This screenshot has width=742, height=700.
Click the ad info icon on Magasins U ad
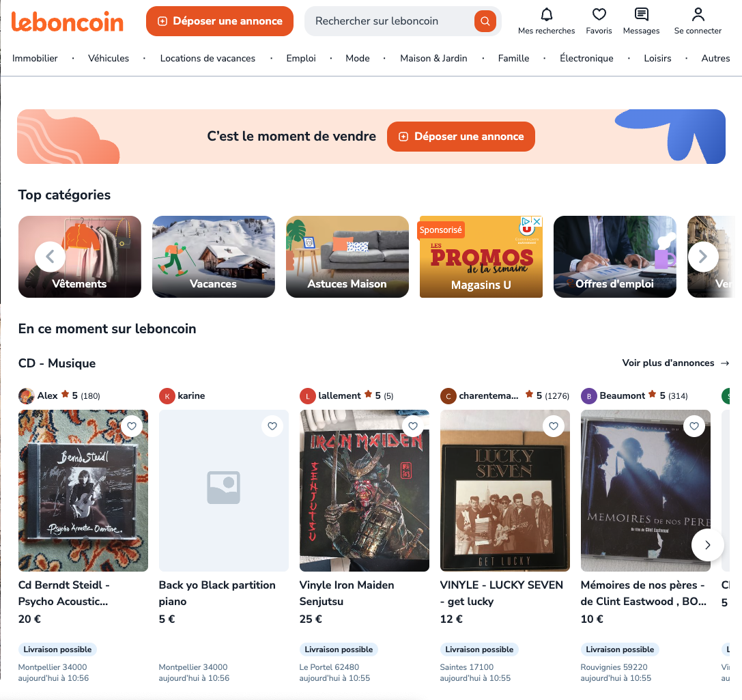[x=526, y=221]
